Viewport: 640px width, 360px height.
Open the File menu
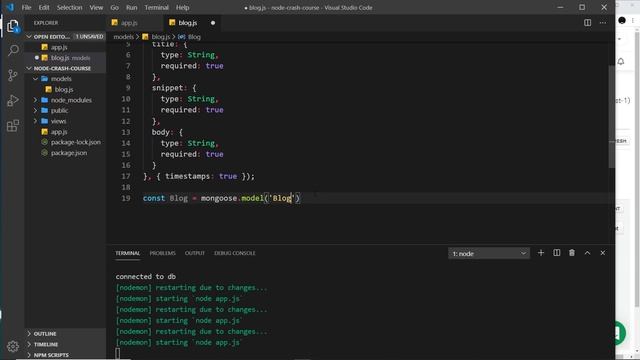coord(27,7)
